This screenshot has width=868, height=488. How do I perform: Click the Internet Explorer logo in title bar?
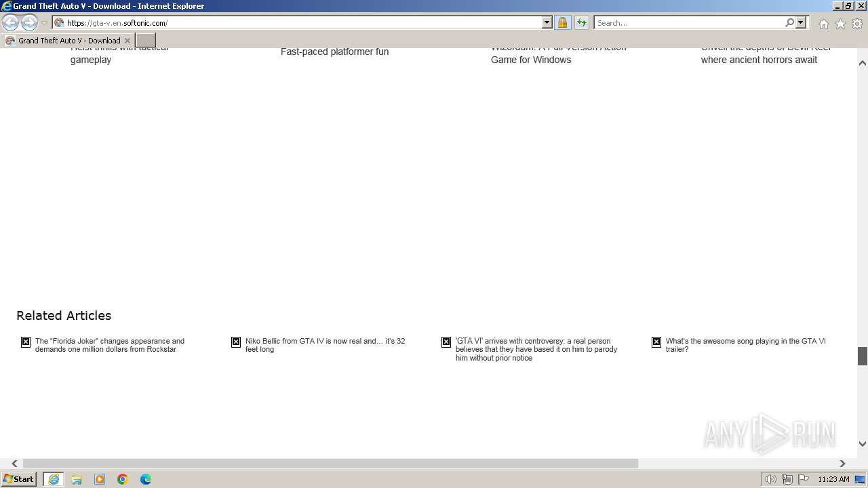(6, 6)
